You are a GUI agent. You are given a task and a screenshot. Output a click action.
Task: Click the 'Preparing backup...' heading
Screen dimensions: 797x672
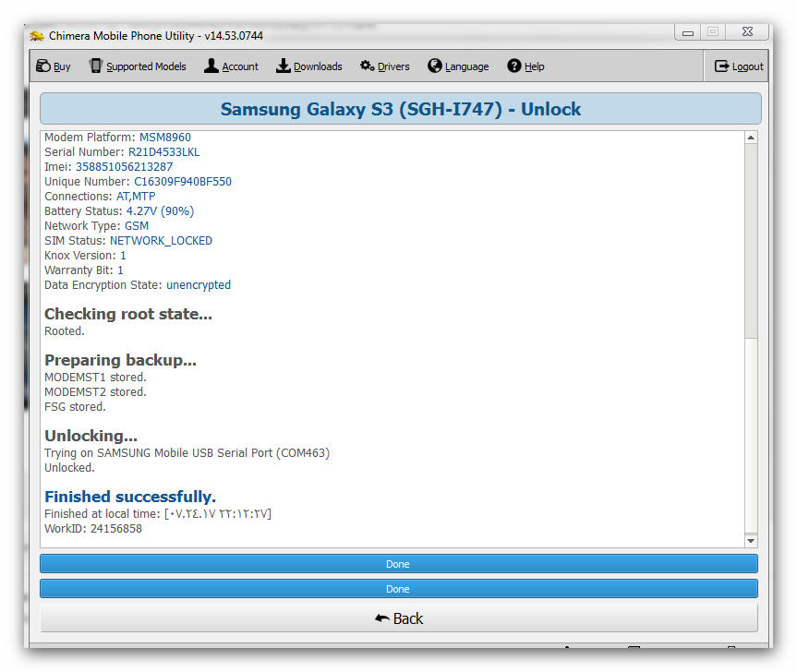coord(120,360)
